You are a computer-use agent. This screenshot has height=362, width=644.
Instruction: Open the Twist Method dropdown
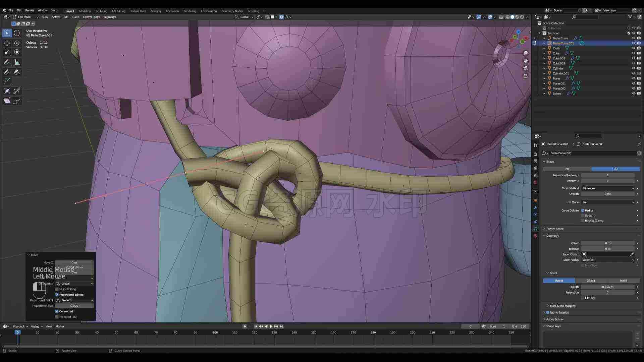point(608,188)
